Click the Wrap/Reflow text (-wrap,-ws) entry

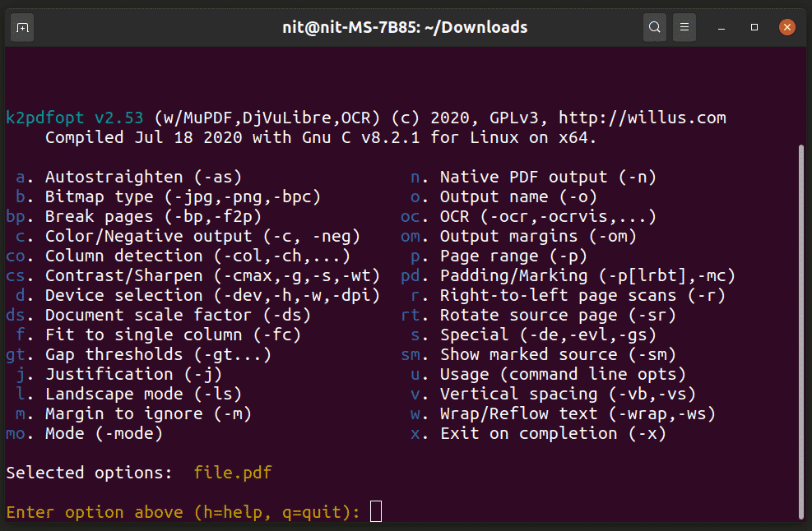point(578,413)
